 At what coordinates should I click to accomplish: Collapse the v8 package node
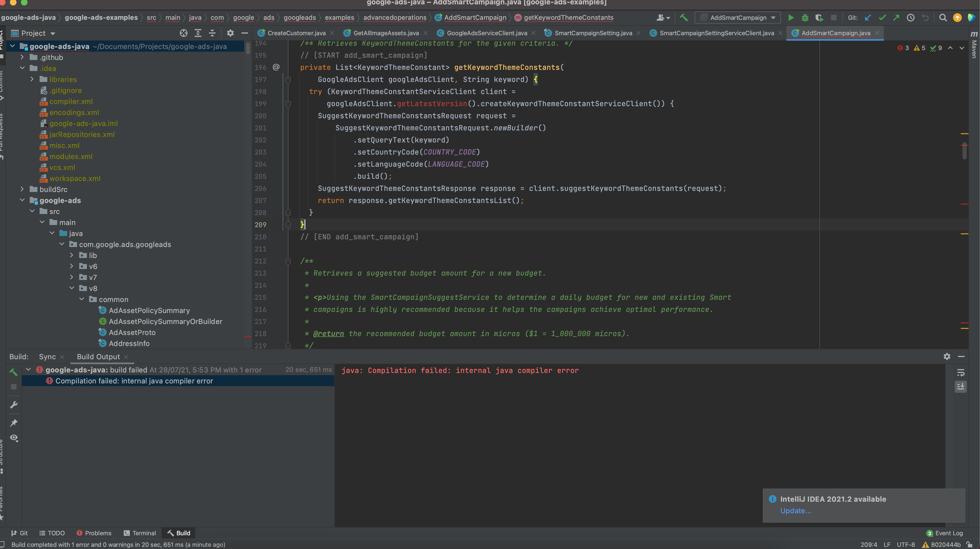tap(72, 288)
